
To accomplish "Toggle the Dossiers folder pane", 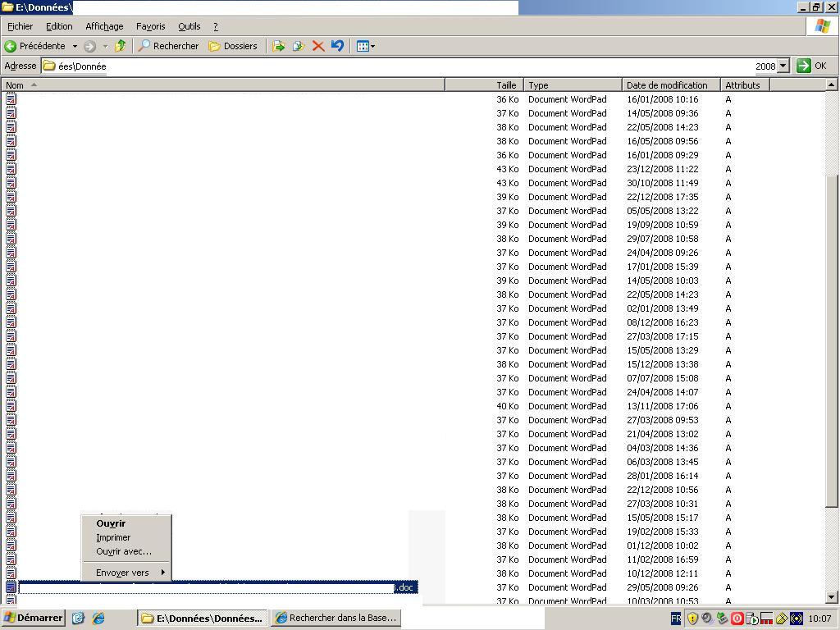I will [233, 46].
